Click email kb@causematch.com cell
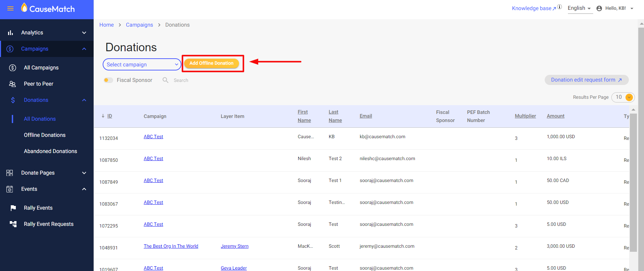644x271 pixels. [x=382, y=137]
